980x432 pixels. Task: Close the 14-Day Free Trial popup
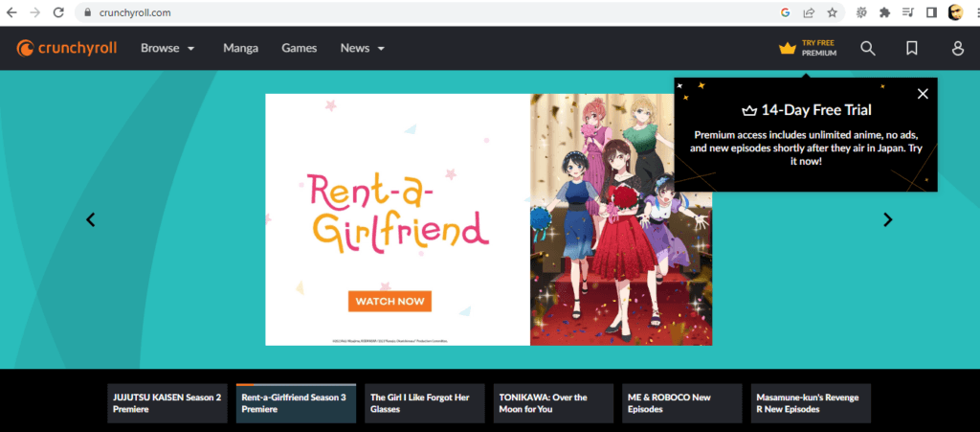coord(923,94)
